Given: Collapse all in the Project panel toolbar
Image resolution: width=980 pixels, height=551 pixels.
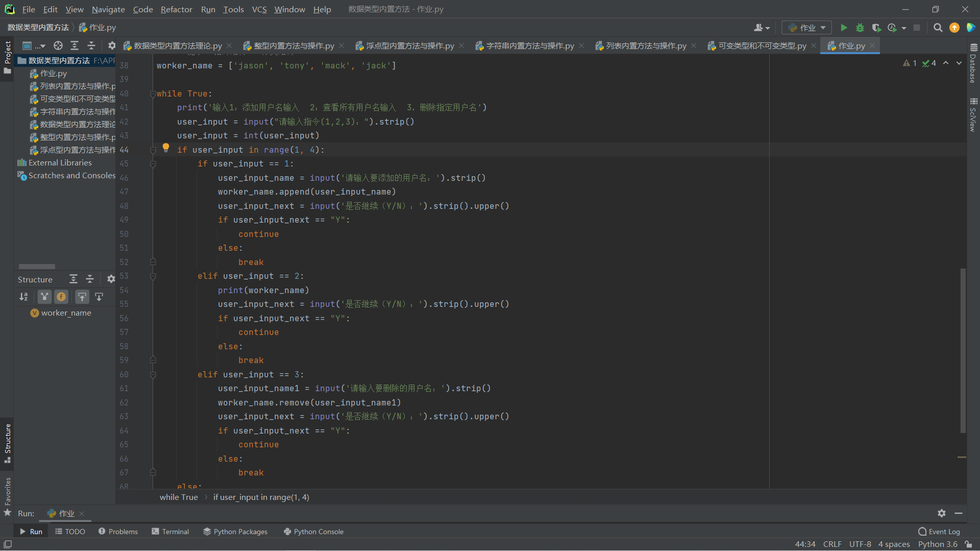Looking at the screenshot, I should pos(91,45).
